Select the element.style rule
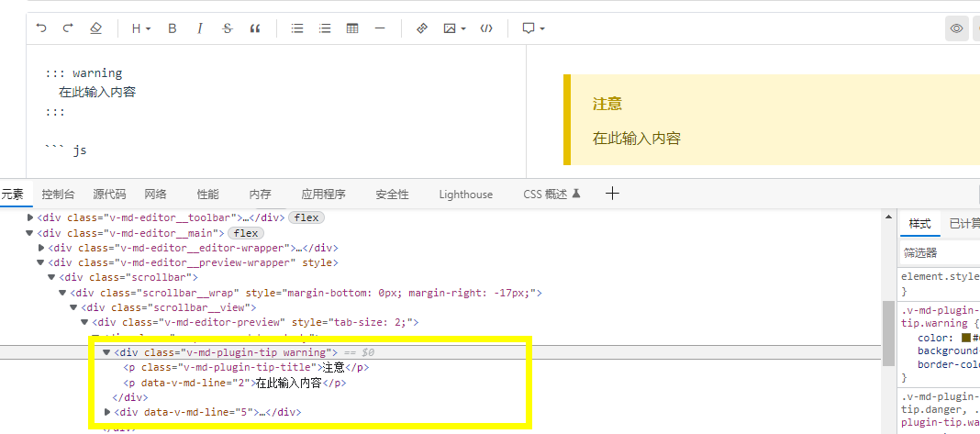Image resolution: width=980 pixels, height=434 pixels. pyautogui.click(x=940, y=276)
